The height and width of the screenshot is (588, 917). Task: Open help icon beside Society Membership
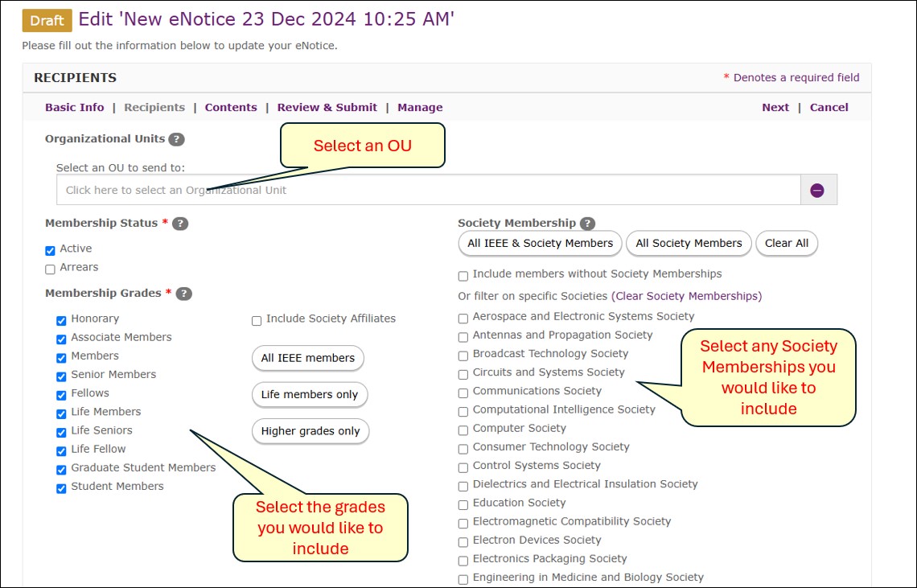coord(587,224)
